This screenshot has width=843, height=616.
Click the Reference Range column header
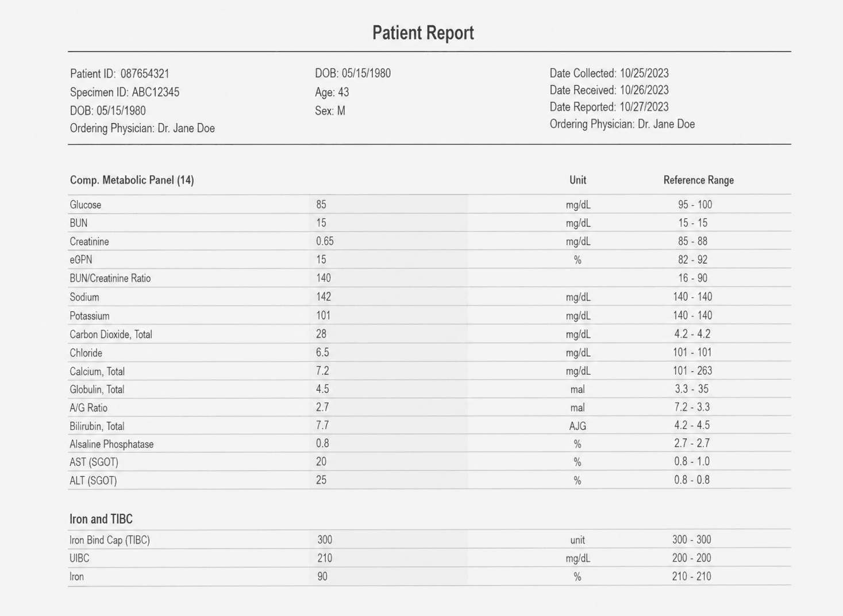coord(699,180)
